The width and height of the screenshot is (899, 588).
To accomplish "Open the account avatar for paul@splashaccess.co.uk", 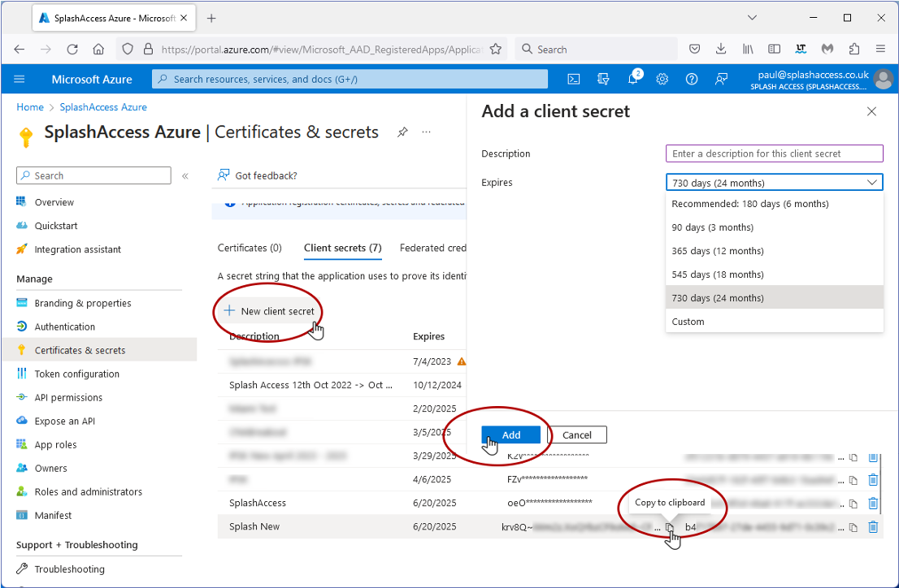I will point(884,79).
